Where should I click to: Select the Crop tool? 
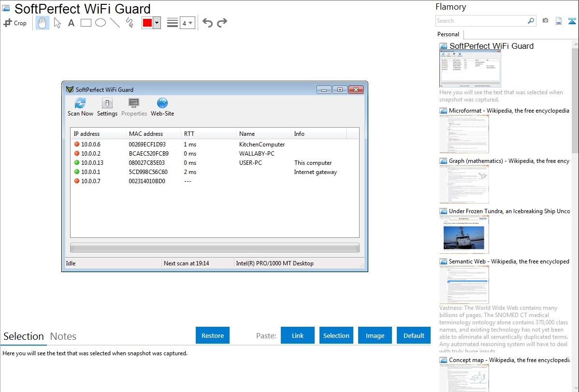[15, 23]
